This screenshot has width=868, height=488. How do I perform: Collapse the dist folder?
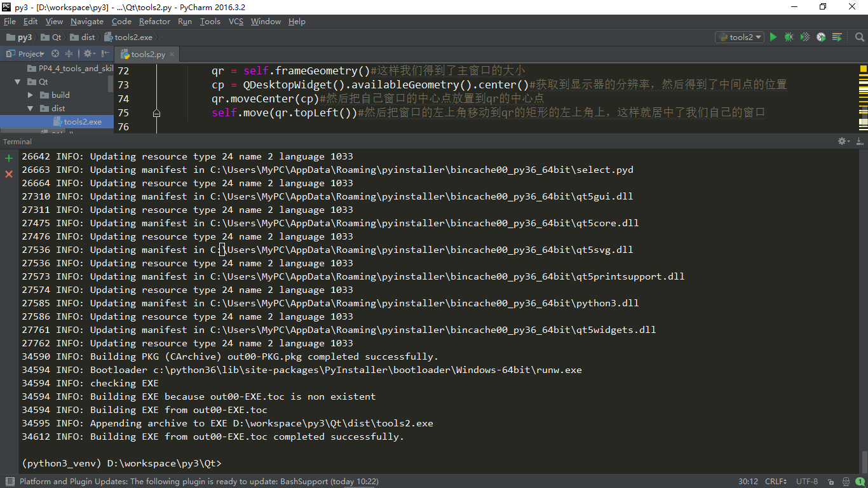tap(30, 109)
